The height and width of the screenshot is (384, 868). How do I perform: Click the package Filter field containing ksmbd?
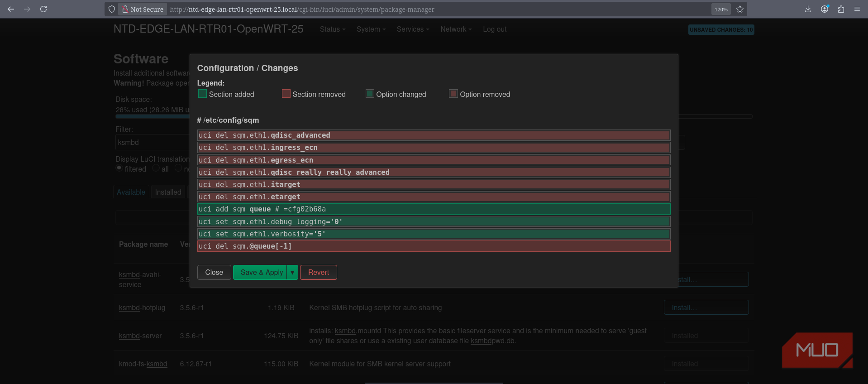click(x=153, y=142)
